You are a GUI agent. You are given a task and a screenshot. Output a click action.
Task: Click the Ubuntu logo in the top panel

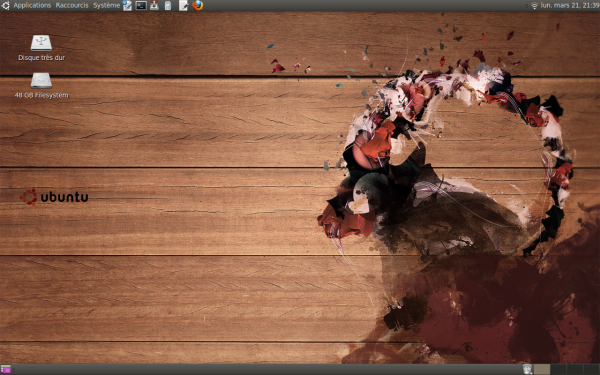coord(5,5)
